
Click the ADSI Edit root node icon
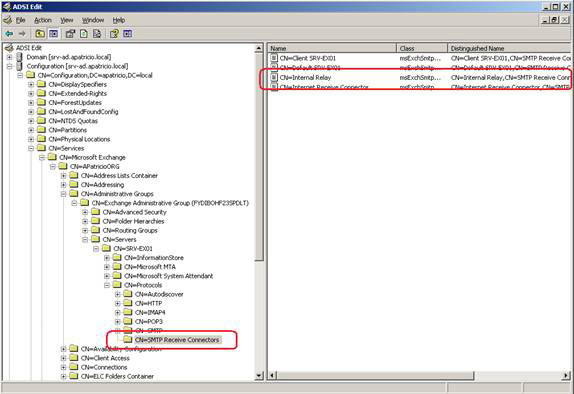coord(9,48)
